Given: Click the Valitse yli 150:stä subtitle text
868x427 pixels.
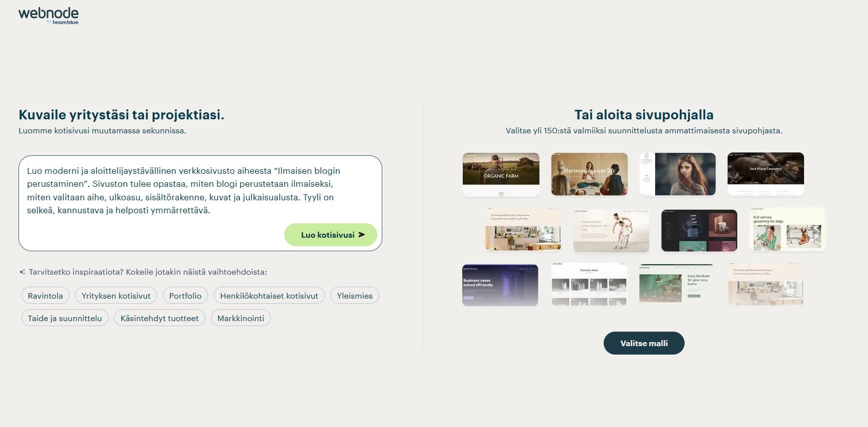Looking at the screenshot, I should pos(644,131).
